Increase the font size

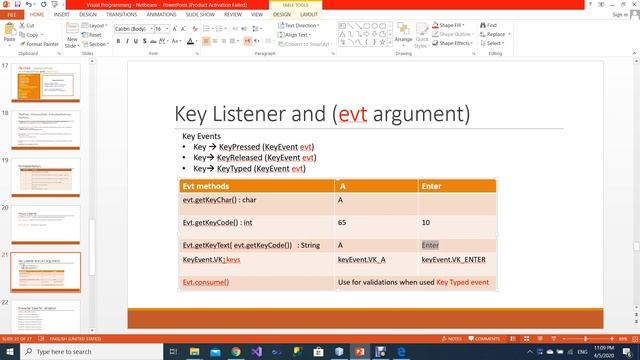click(175, 29)
